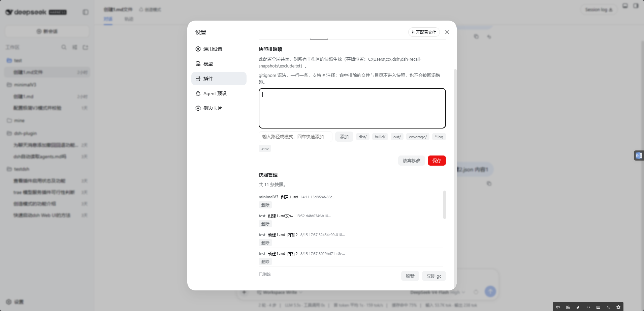Image resolution: width=644 pixels, height=311 pixels.
Task: Click the add workspace folder icon
Action: point(85,47)
